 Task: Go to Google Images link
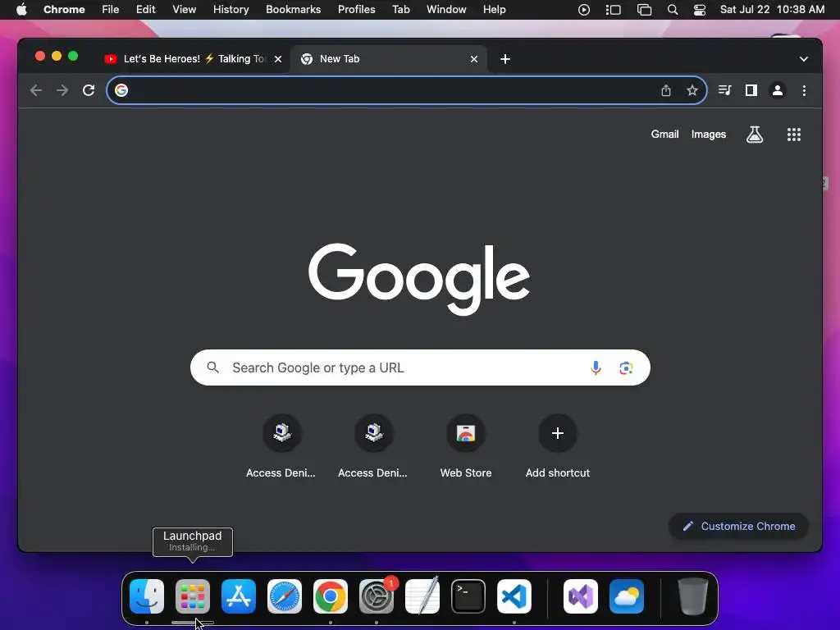pyautogui.click(x=708, y=135)
